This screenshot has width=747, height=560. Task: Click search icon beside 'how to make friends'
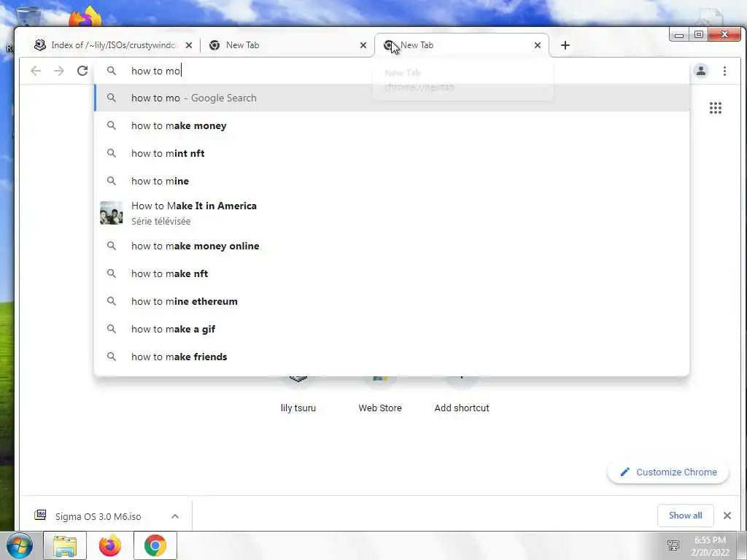click(x=111, y=356)
